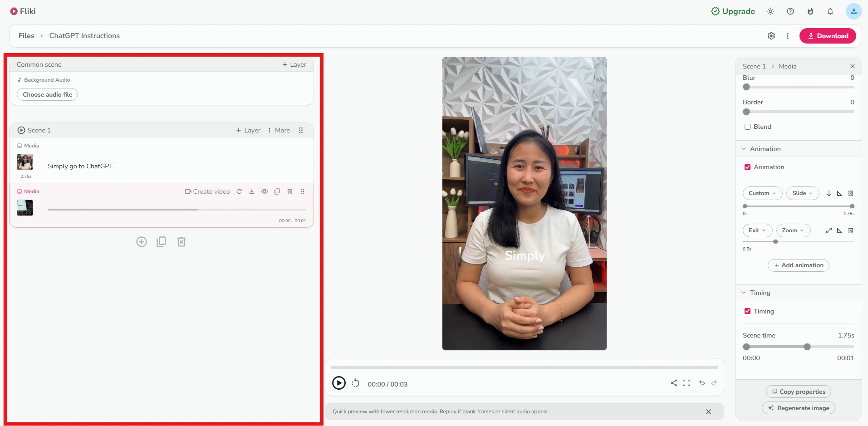
Task: Play the video preview
Action: tap(339, 383)
